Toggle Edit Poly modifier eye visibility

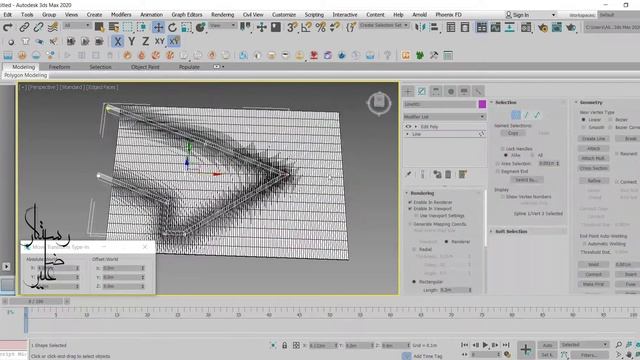[x=408, y=127]
